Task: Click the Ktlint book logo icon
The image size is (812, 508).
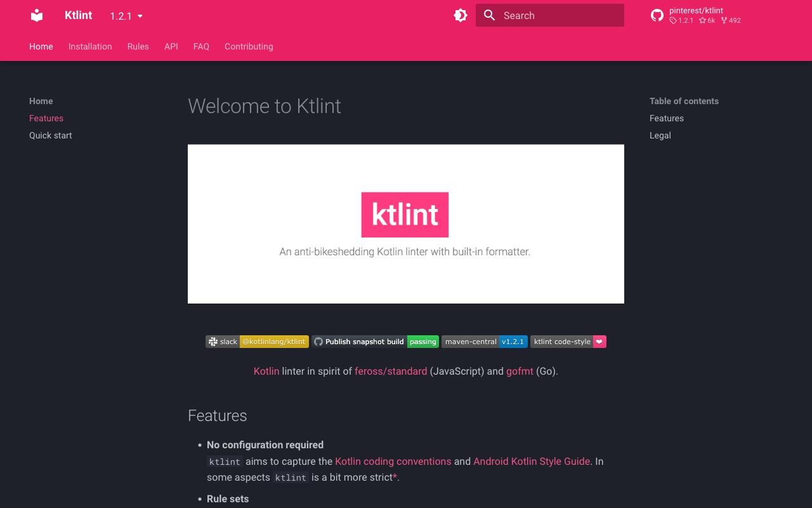Action: coord(37,15)
